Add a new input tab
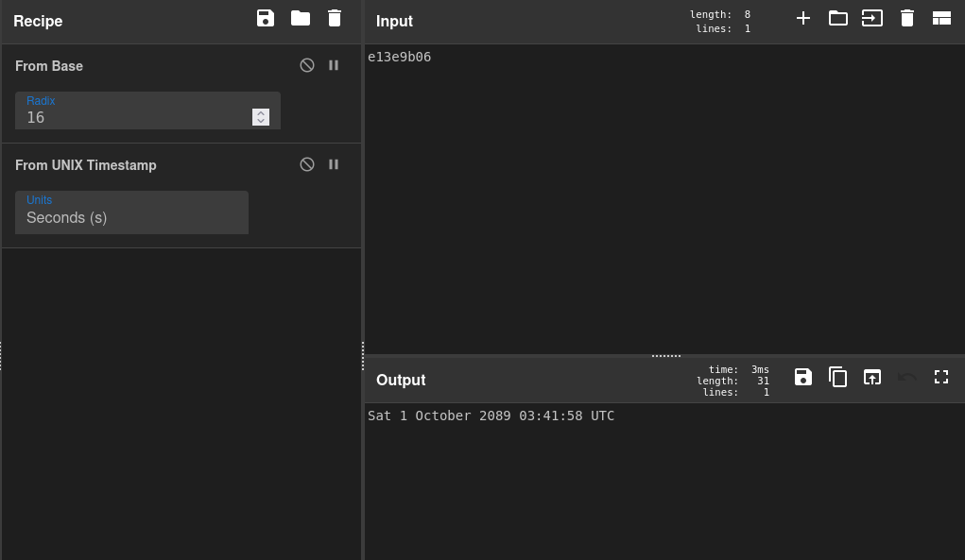The image size is (965, 560). [803, 19]
